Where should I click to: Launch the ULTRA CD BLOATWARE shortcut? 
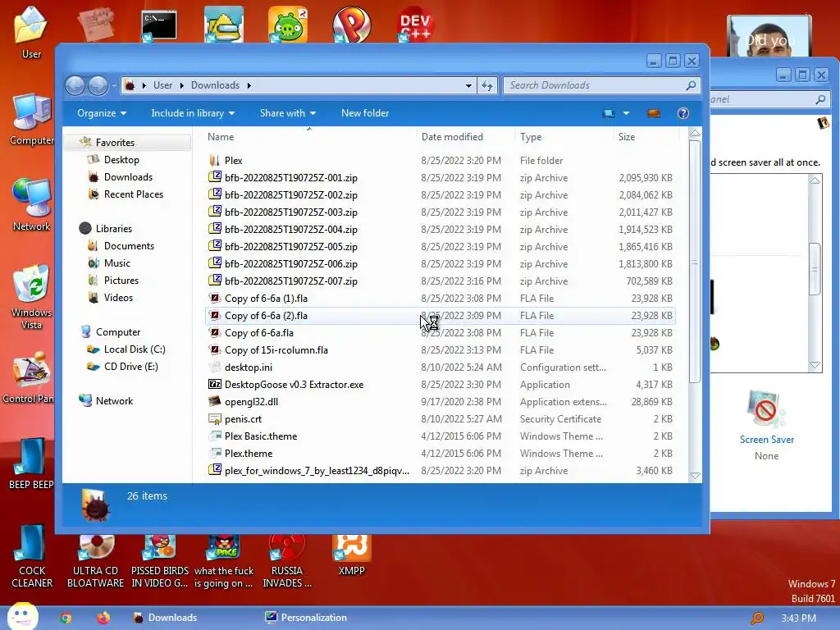pyautogui.click(x=95, y=561)
